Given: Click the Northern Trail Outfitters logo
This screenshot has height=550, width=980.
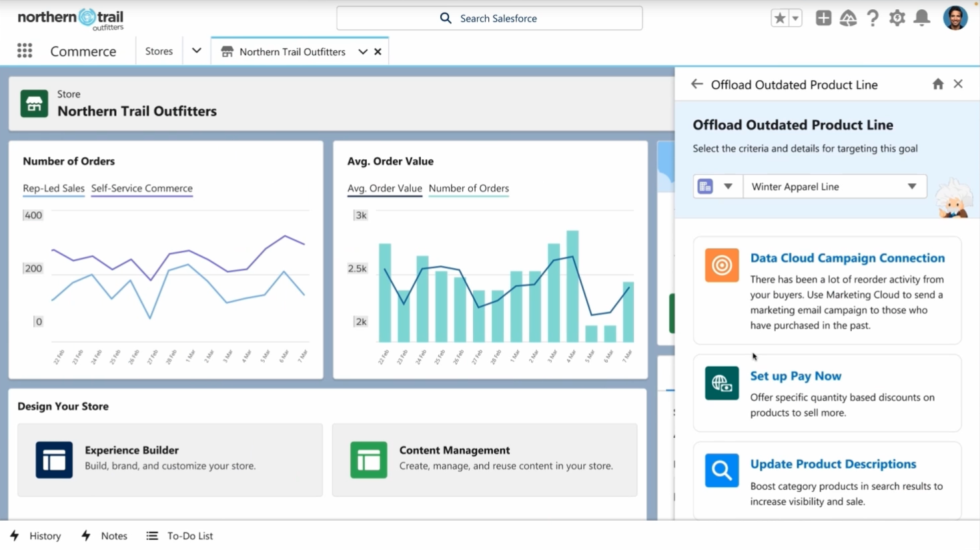Looking at the screenshot, I should click(70, 19).
